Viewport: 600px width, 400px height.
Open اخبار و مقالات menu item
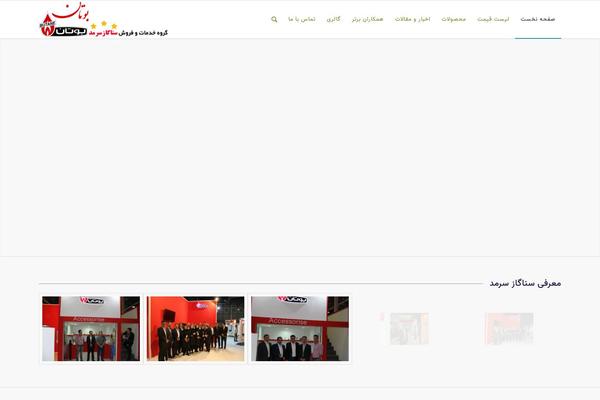click(412, 19)
